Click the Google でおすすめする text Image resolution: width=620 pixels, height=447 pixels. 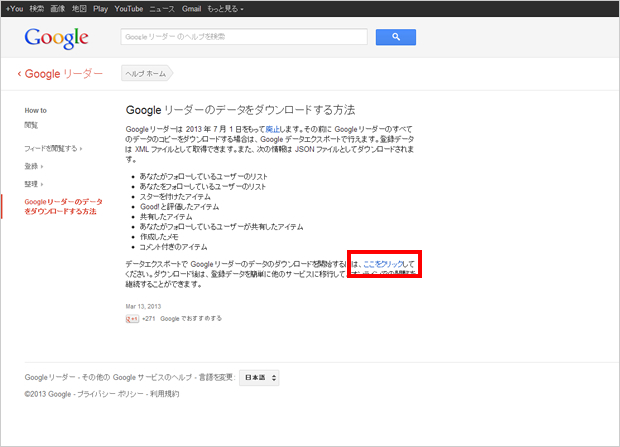click(191, 319)
